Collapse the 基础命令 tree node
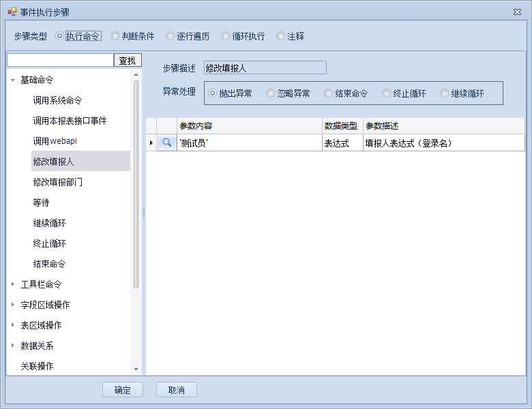 point(13,80)
